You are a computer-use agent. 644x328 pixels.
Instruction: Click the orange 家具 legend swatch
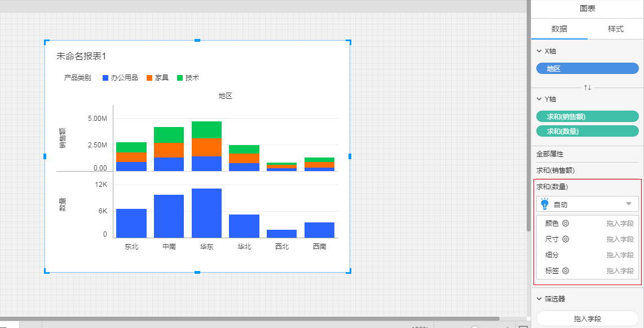(149, 78)
